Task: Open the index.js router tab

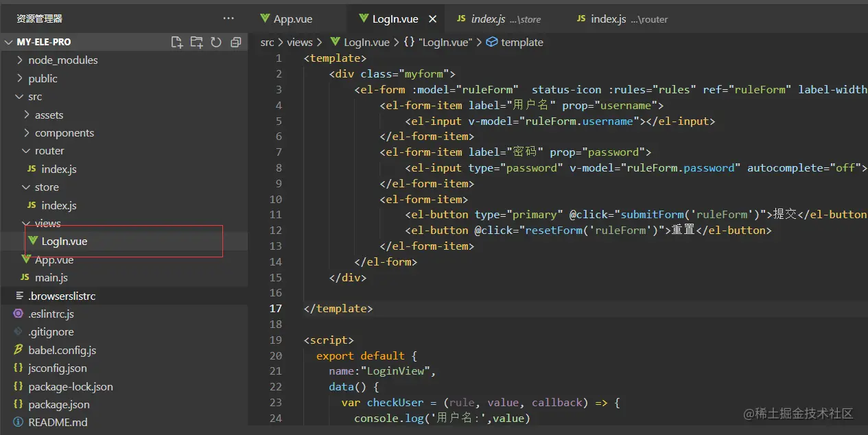Action: tap(622, 19)
